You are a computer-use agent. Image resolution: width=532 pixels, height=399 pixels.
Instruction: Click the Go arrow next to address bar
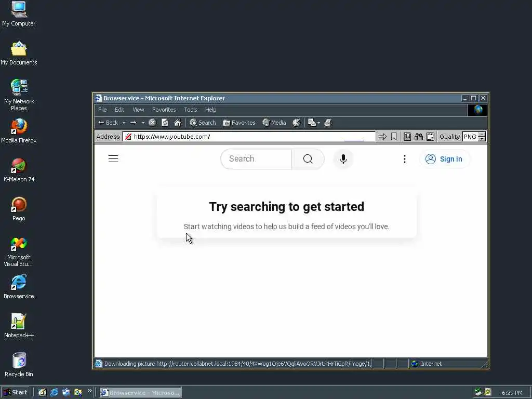point(382,137)
